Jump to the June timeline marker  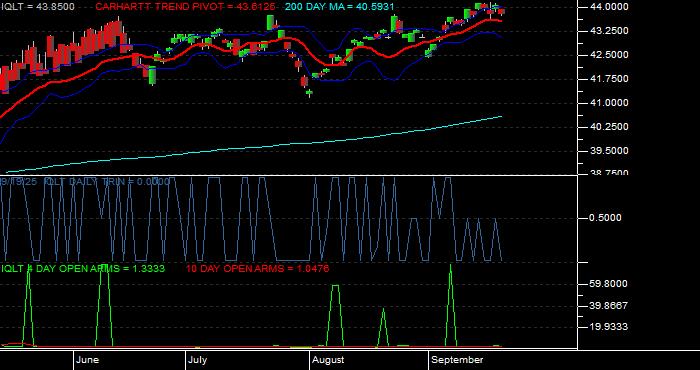88,360
